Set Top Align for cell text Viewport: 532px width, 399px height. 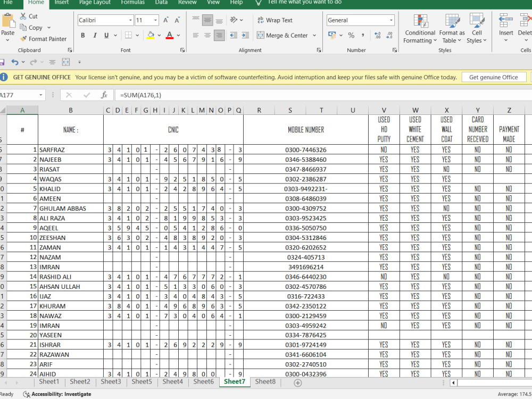[196, 20]
